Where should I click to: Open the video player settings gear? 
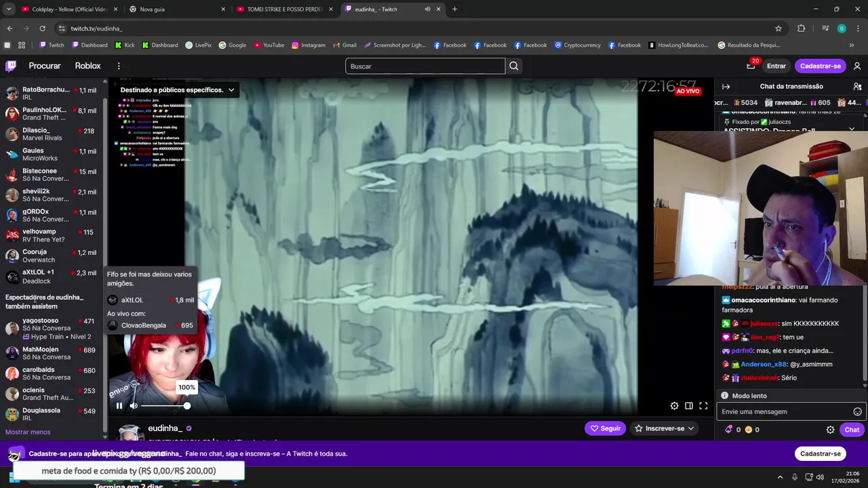click(674, 406)
